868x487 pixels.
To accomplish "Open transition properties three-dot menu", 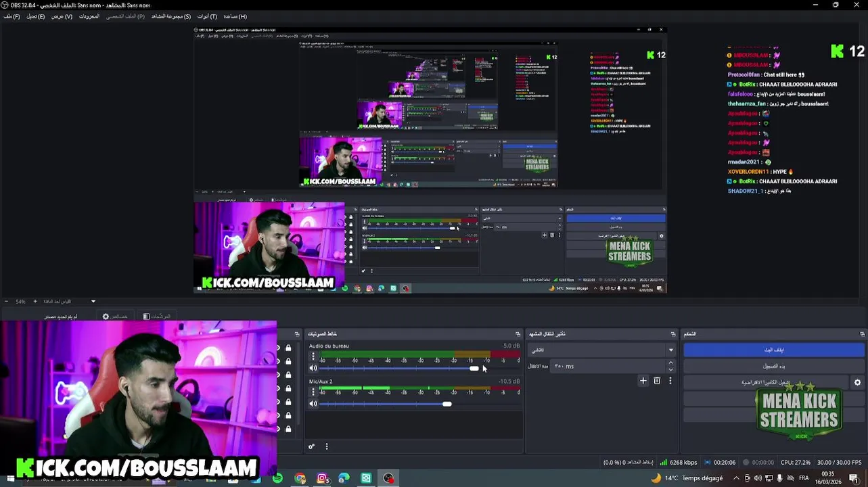I will point(670,381).
